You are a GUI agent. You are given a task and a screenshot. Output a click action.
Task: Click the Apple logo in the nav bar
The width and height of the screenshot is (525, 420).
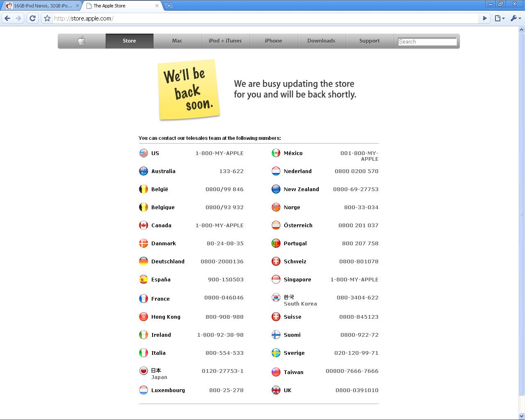[82, 41]
